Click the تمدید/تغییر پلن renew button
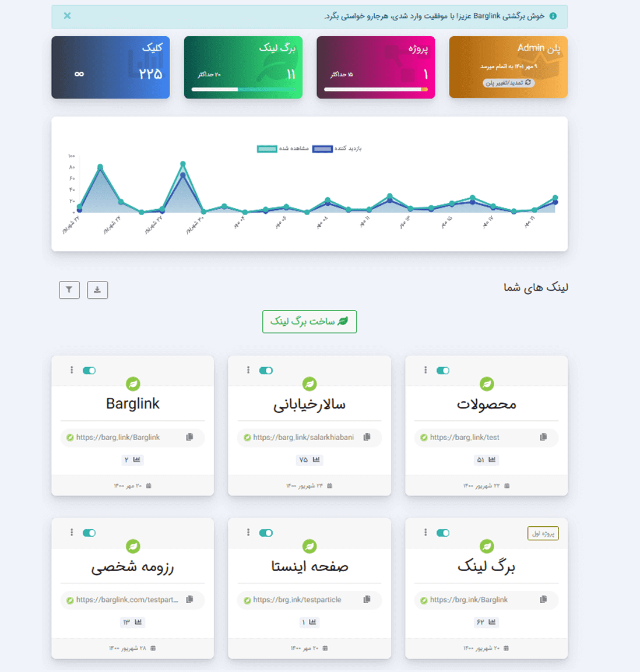The height and width of the screenshot is (672, 640). (x=508, y=83)
